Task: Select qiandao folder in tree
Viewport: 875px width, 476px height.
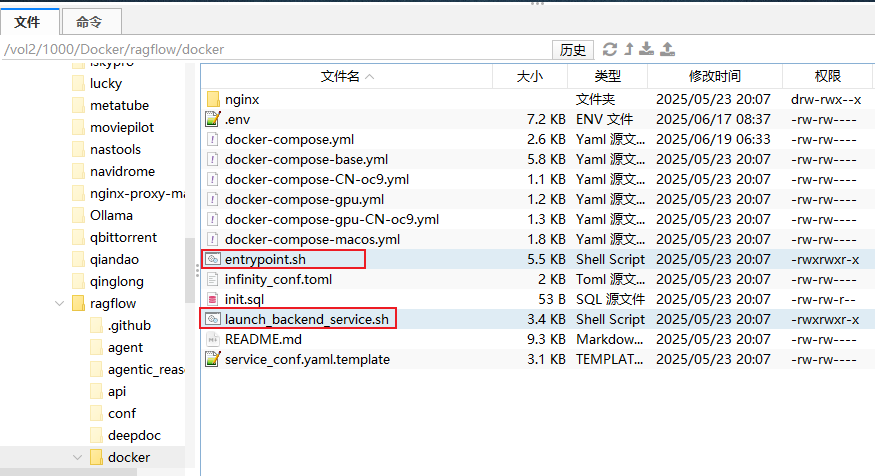Action: click(x=114, y=259)
